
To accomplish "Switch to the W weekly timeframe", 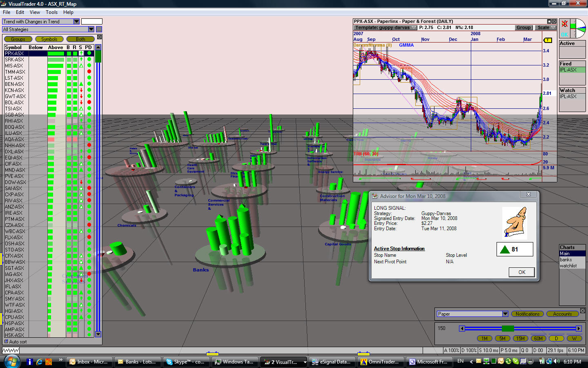I will click(574, 339).
